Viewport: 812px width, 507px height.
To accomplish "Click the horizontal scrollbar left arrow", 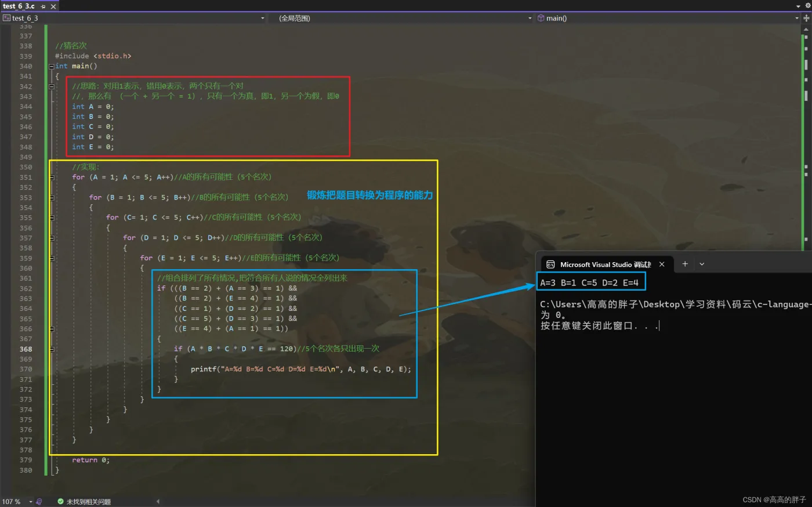I will pos(158,502).
